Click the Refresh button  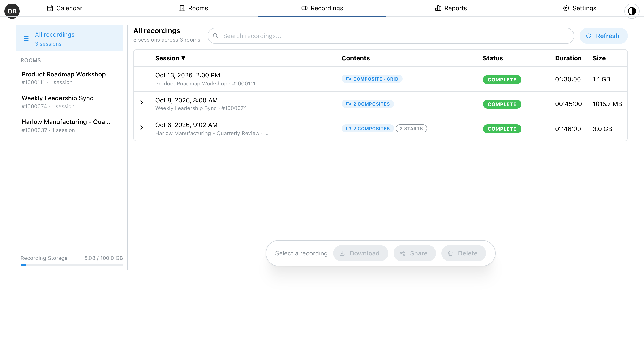[604, 36]
